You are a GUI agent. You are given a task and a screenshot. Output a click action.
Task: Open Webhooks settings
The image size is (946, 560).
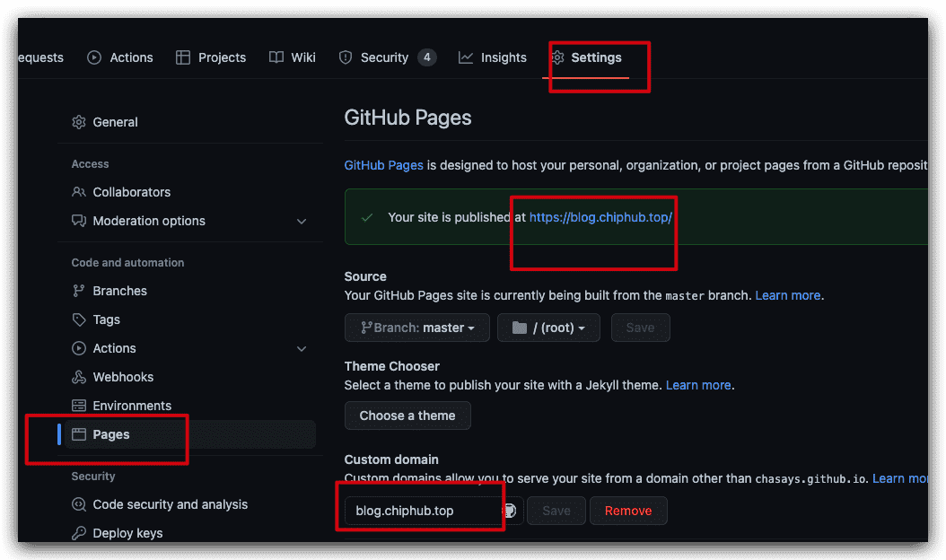pos(190,377)
